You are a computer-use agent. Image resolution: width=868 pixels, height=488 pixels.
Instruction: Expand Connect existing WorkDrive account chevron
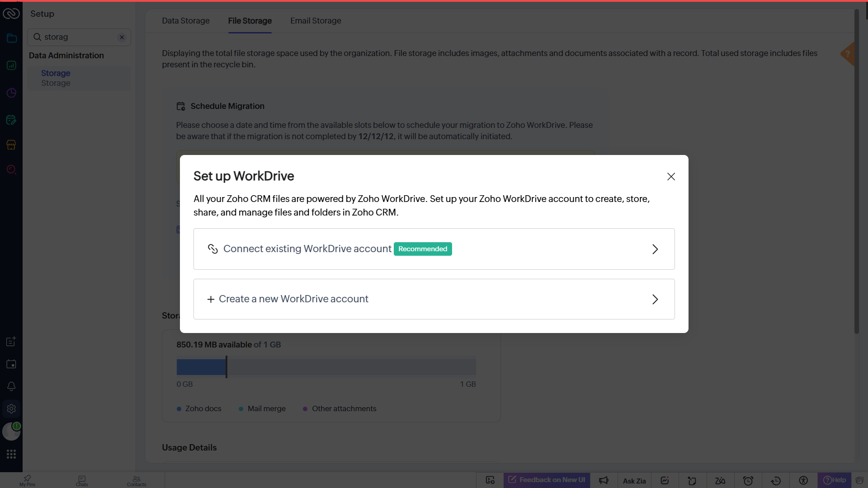[x=655, y=249]
